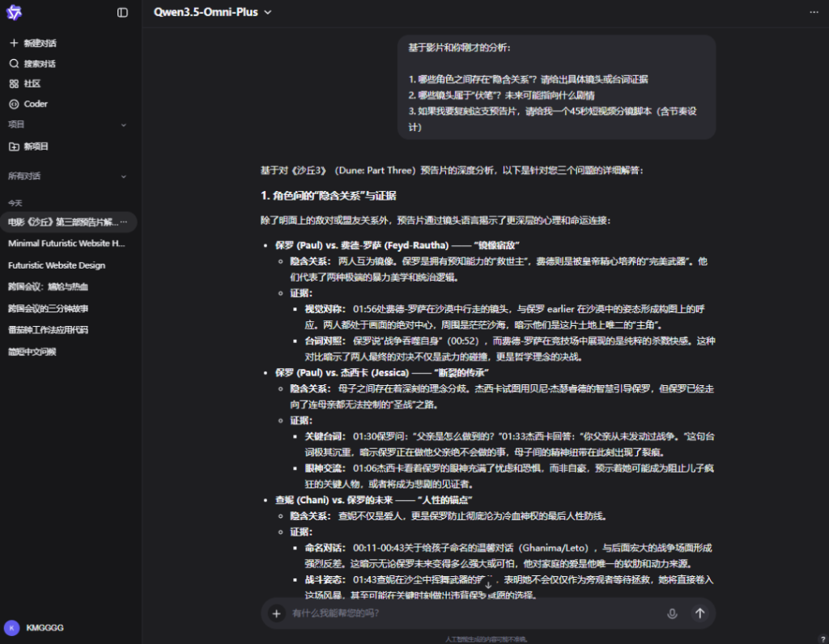Open the 番茄钟工作法应用代码 conversation
This screenshot has width=829, height=644.
pos(48,330)
